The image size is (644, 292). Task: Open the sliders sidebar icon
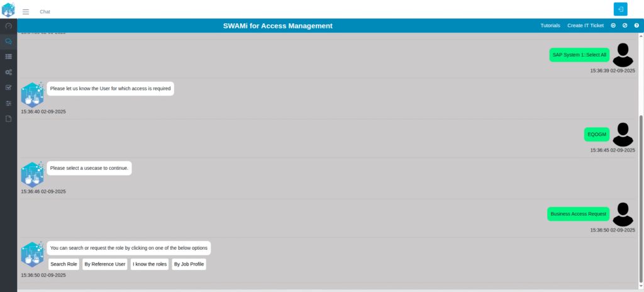coord(8,103)
